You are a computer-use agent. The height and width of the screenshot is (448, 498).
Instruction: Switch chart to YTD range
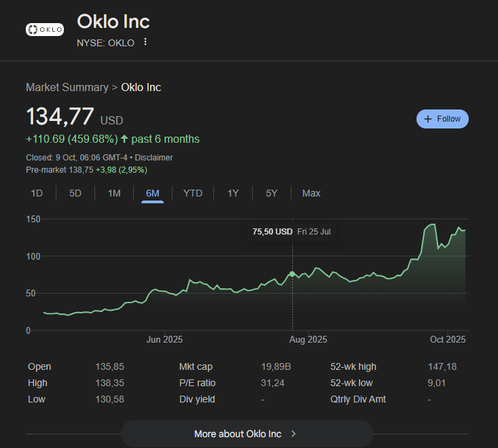(x=193, y=193)
